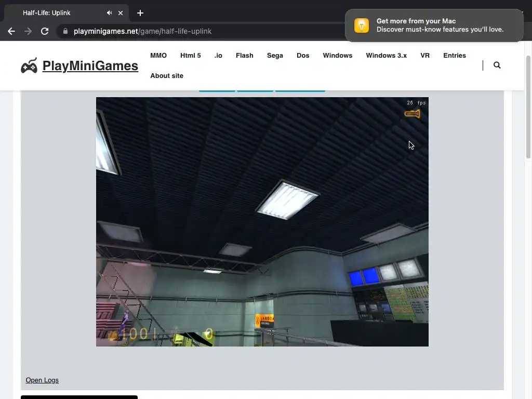
Task: Mute the tab audio speaker icon
Action: click(x=109, y=13)
